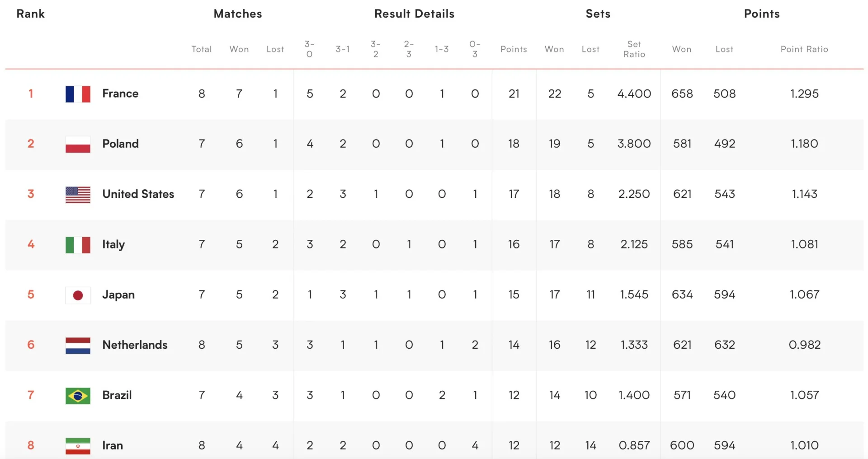Click the Set Ratio column header
The height and width of the screenshot is (459, 868).
click(x=634, y=49)
